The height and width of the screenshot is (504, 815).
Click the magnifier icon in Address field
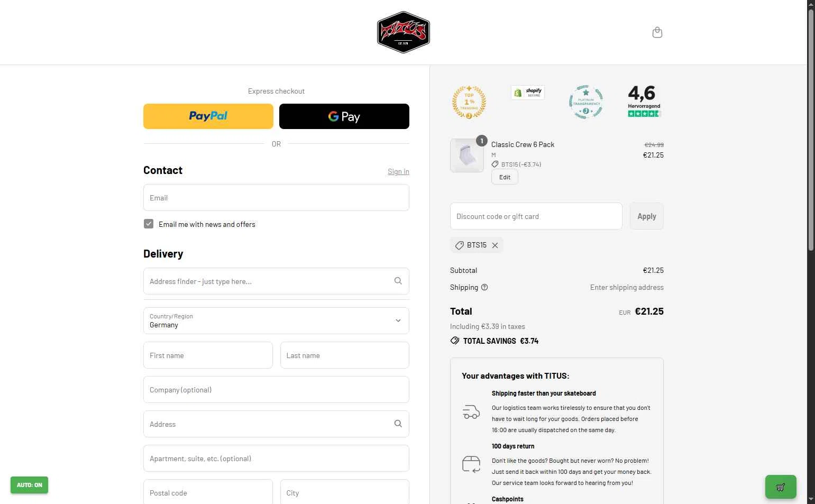click(x=398, y=424)
